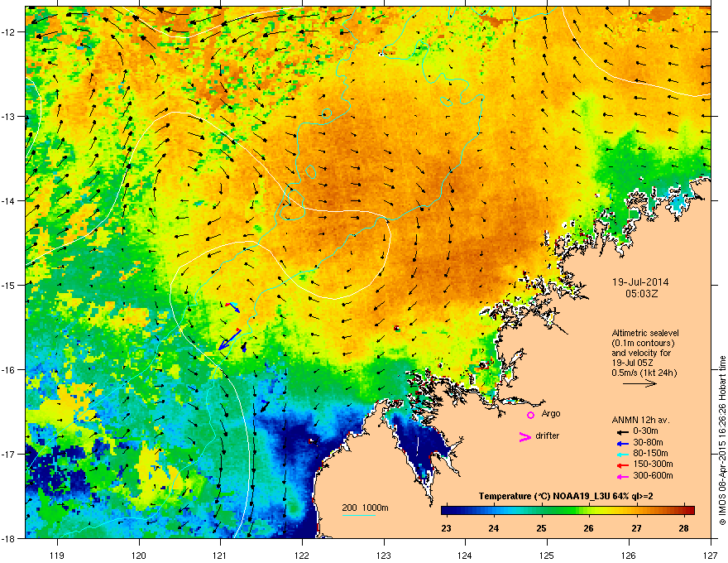
Task: Click the '300-600m' depth label
Action: [x=653, y=476]
